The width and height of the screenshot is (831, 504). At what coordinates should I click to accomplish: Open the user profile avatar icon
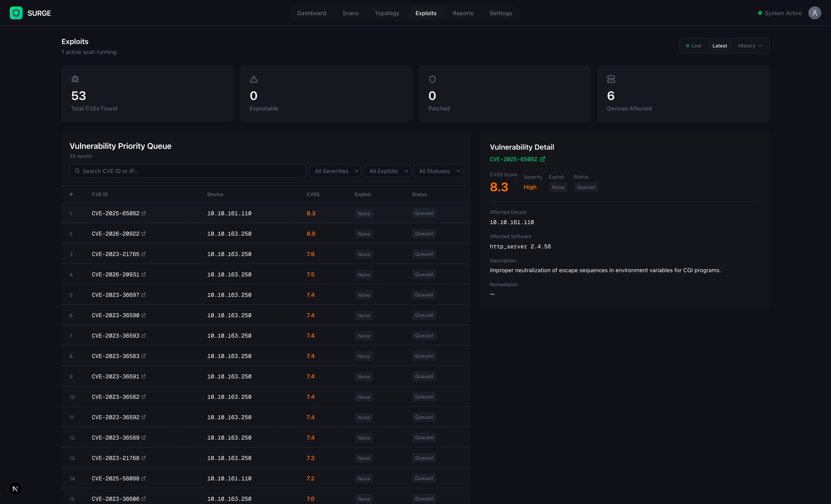tap(814, 13)
